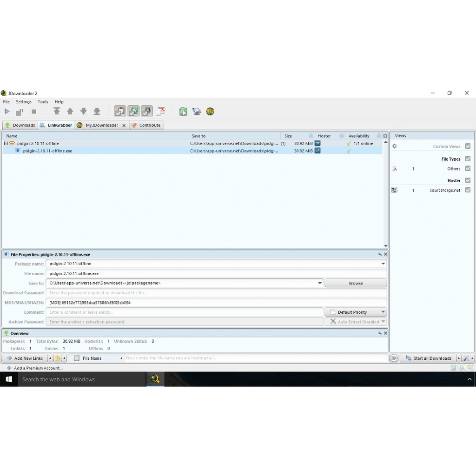The width and height of the screenshot is (476, 476).
Task: Toggle the Hoster section checkbox
Action: pos(468,180)
